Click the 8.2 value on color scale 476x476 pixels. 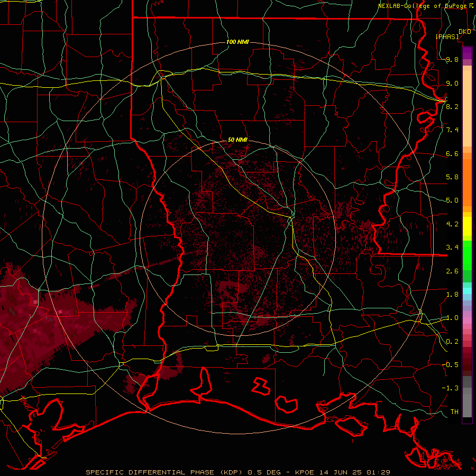[x=452, y=106]
